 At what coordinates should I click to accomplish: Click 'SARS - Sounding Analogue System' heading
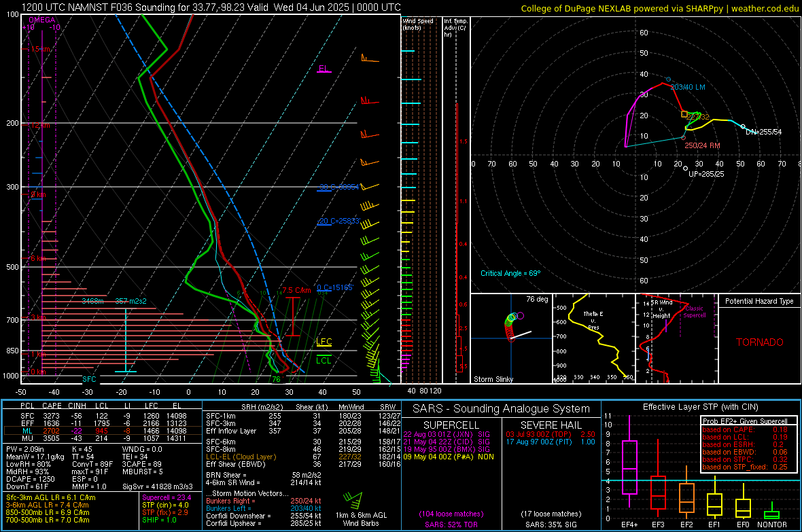[x=502, y=409]
